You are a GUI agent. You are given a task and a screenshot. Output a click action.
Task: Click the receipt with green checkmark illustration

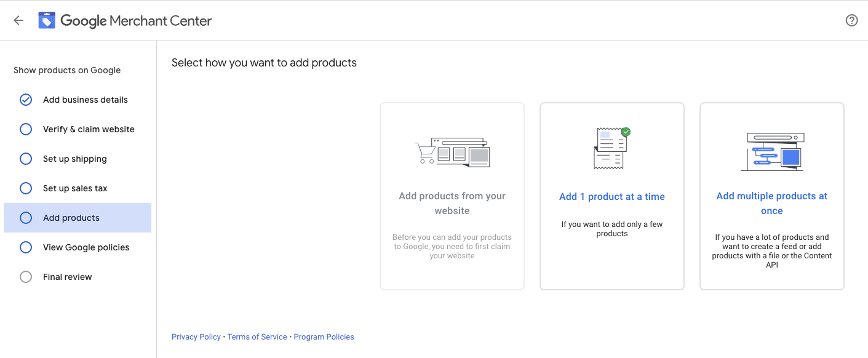point(612,148)
